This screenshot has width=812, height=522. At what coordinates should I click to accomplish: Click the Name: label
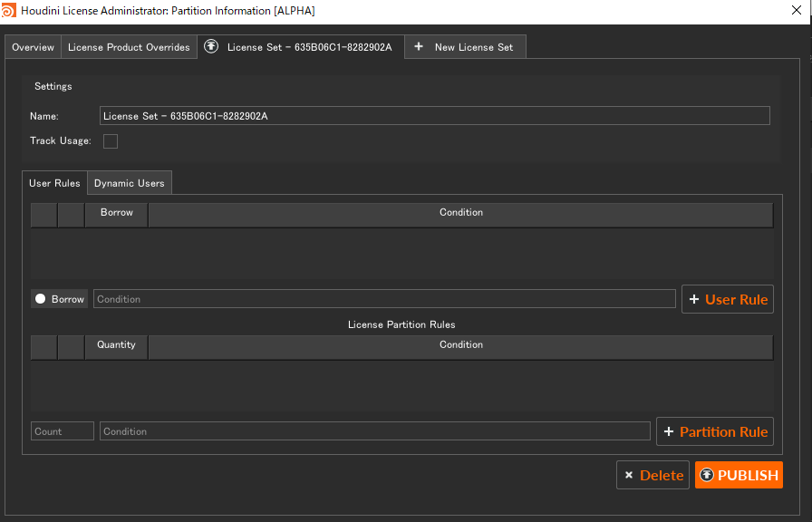pos(44,117)
